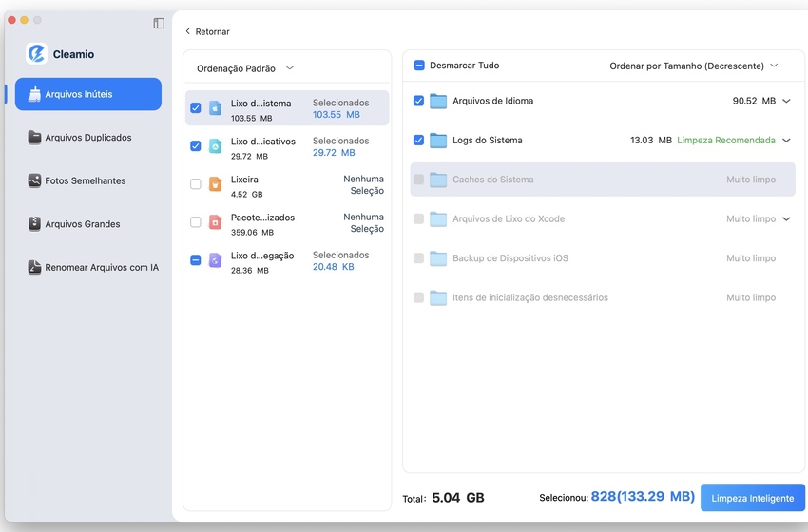This screenshot has width=808, height=532.
Task: Expand the Arquivos de Idioma row chevron
Action: point(786,101)
